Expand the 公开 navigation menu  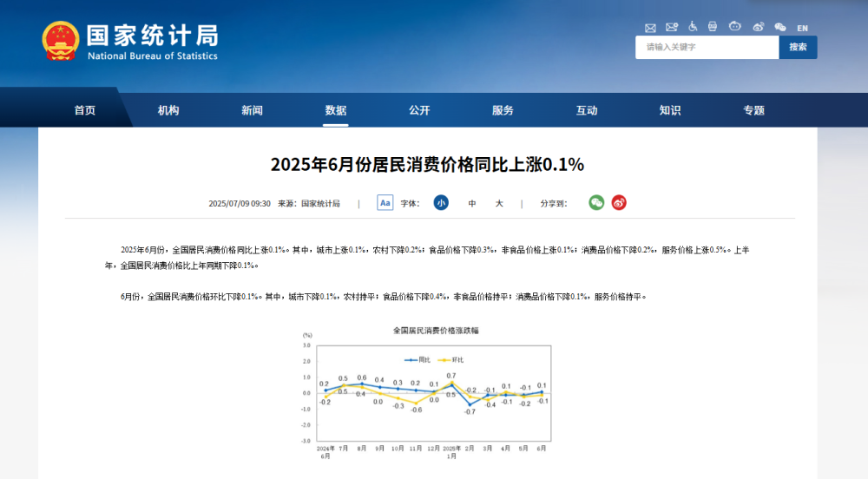point(419,110)
